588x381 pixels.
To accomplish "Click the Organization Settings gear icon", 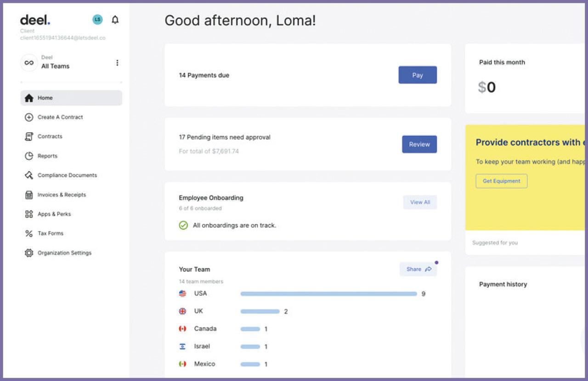I will point(29,253).
